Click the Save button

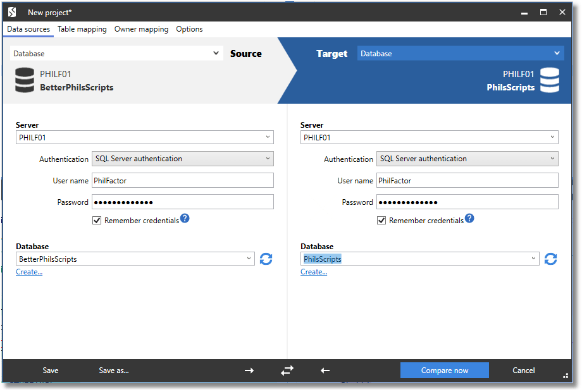point(51,370)
